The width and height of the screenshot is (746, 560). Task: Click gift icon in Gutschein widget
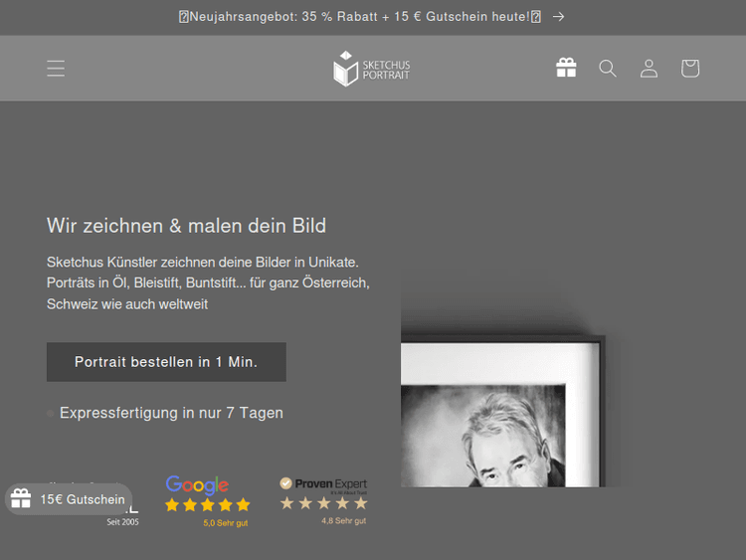point(22,499)
